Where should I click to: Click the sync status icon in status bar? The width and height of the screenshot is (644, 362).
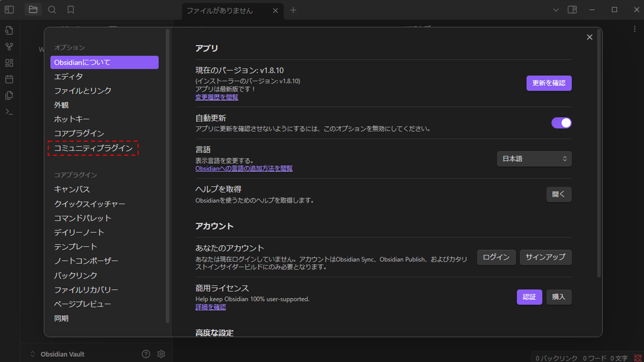[x=638, y=358]
